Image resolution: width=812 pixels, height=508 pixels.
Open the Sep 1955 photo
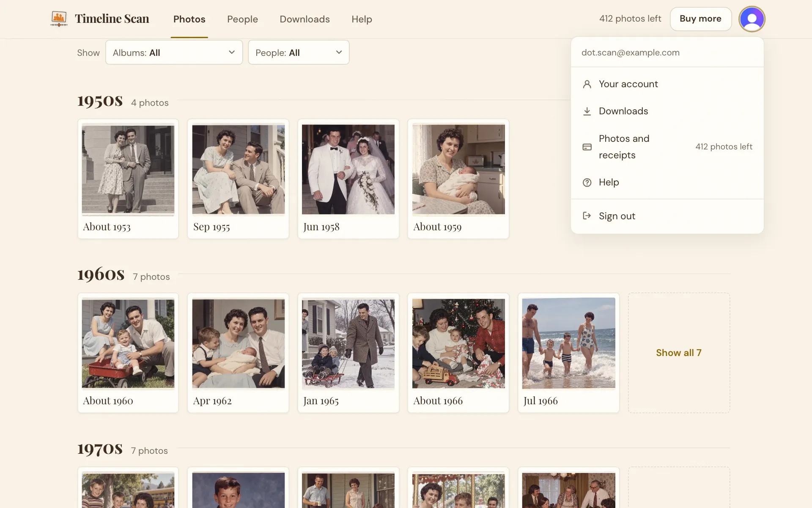238,179
